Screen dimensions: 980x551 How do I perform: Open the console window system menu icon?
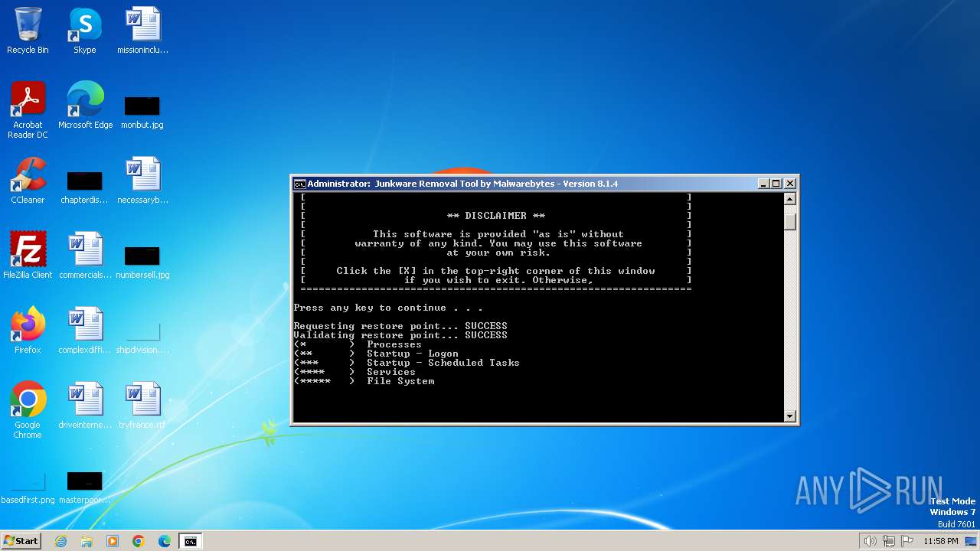[300, 184]
